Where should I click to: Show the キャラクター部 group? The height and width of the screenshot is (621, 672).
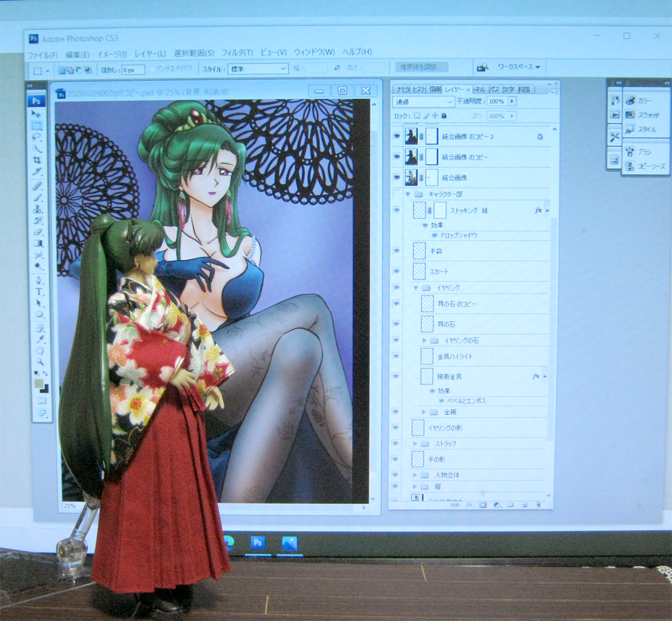397,194
